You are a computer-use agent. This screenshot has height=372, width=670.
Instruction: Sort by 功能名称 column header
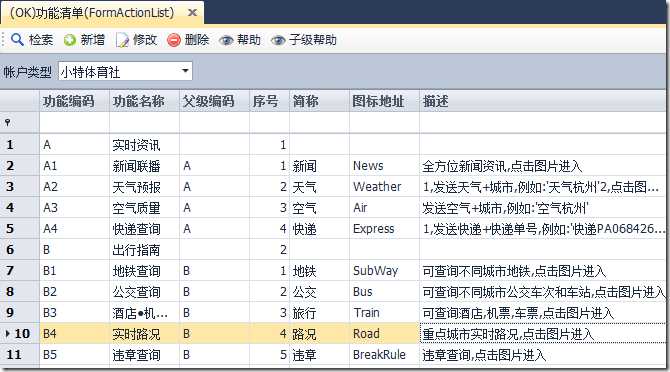click(144, 101)
